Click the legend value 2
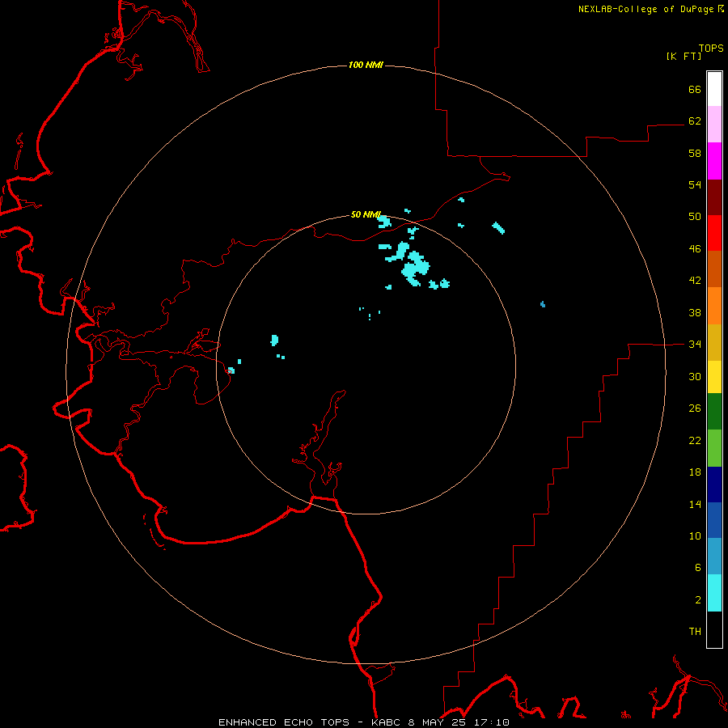Screen dimensions: 728x728 697,600
